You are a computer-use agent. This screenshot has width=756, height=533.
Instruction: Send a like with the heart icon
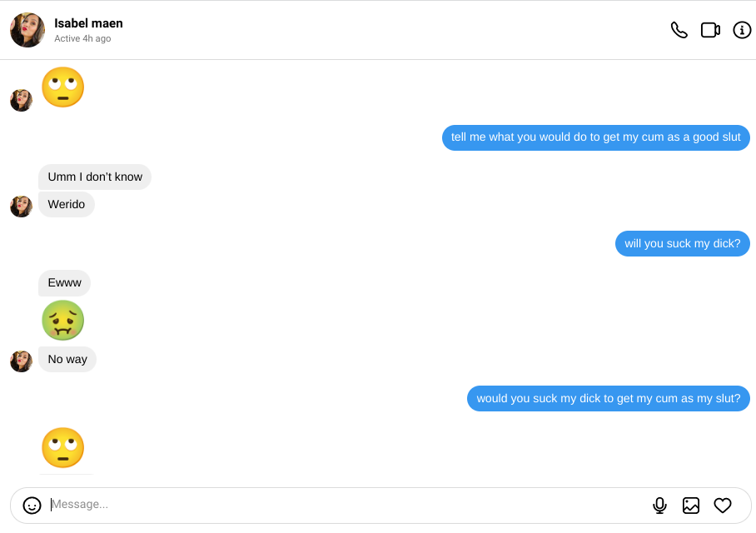coord(723,506)
